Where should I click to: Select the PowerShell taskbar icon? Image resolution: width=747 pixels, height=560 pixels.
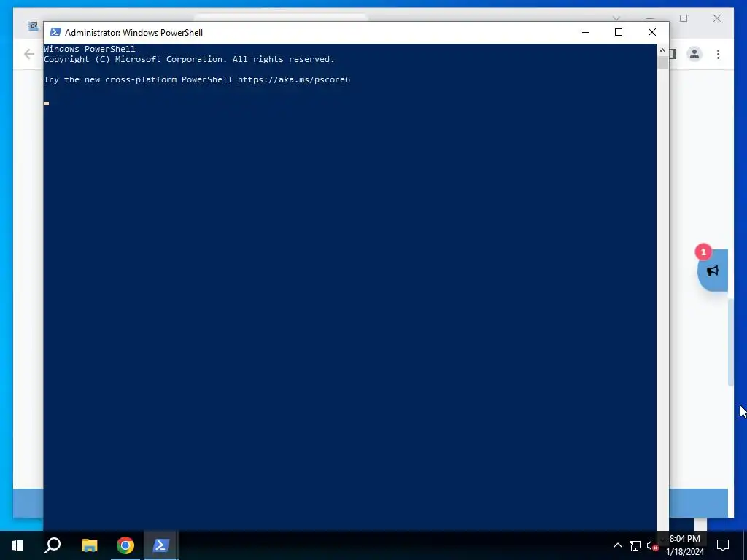coord(161,545)
